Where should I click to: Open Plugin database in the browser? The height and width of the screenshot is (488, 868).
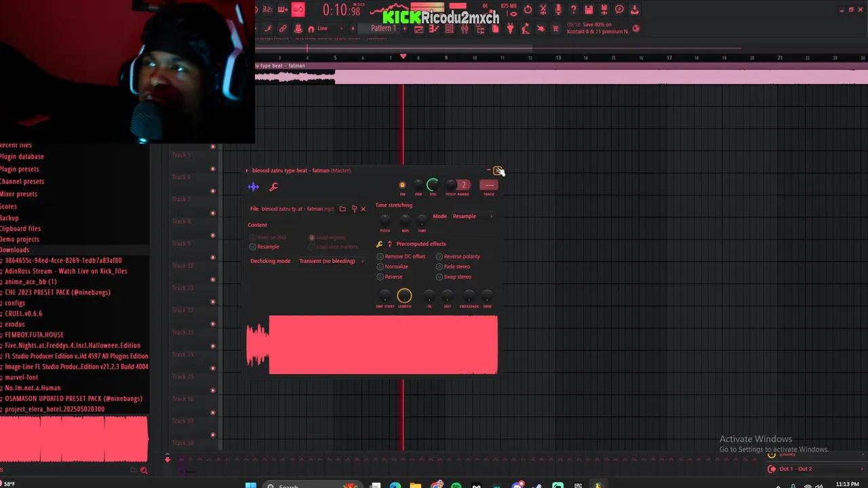pyautogui.click(x=22, y=157)
